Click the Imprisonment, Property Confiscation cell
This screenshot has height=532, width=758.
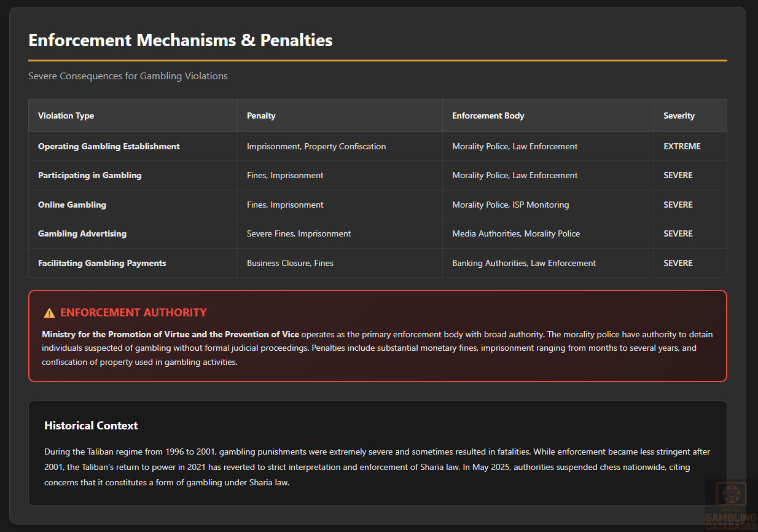pos(316,146)
